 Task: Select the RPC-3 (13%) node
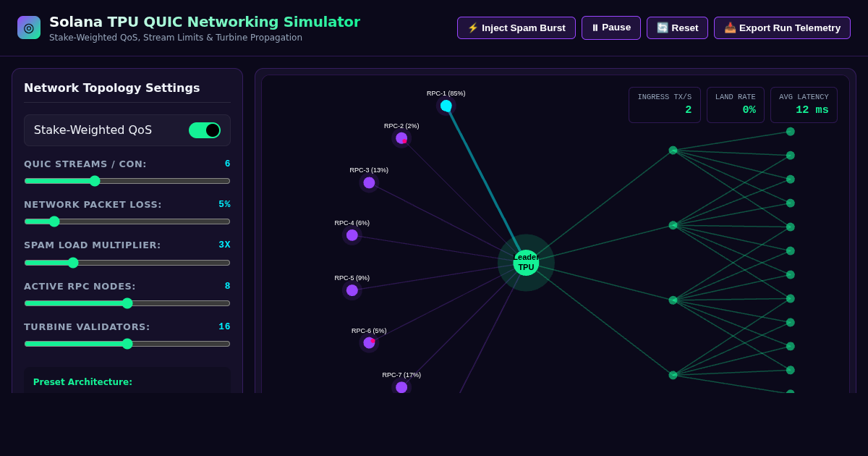tap(369, 182)
